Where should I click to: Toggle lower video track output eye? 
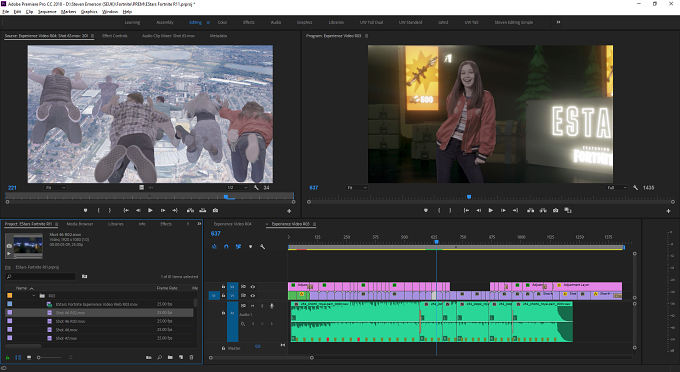coord(253,295)
